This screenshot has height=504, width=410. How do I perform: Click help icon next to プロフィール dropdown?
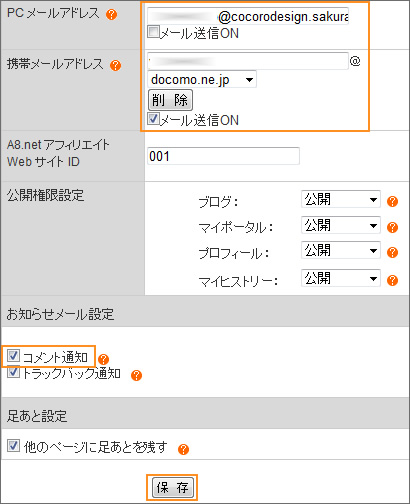pos(392,252)
